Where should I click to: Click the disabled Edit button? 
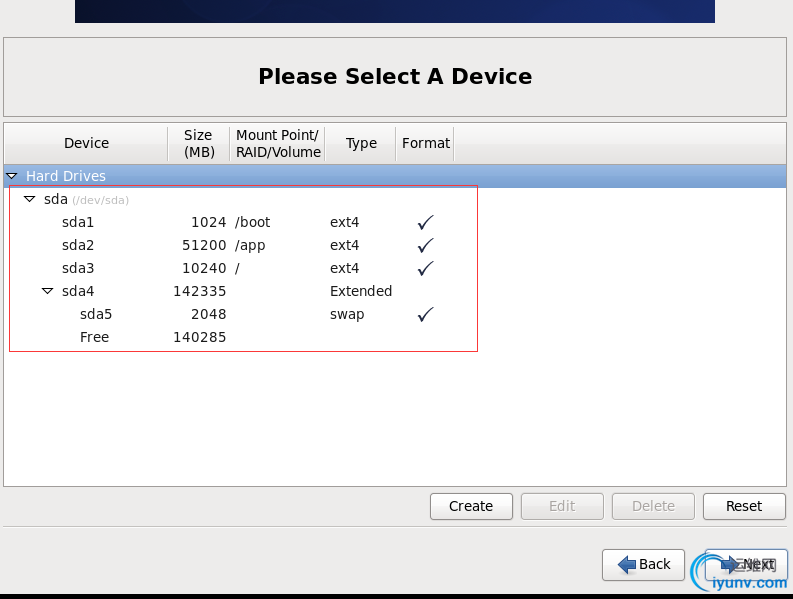[562, 506]
